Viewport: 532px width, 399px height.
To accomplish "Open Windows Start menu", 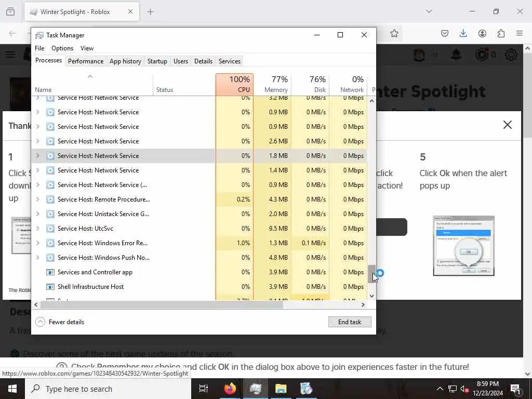I will click(x=12, y=389).
